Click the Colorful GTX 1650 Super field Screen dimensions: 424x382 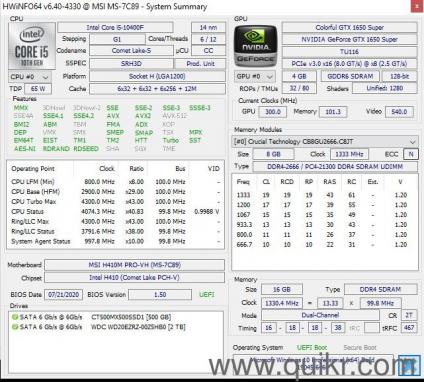pos(350,27)
